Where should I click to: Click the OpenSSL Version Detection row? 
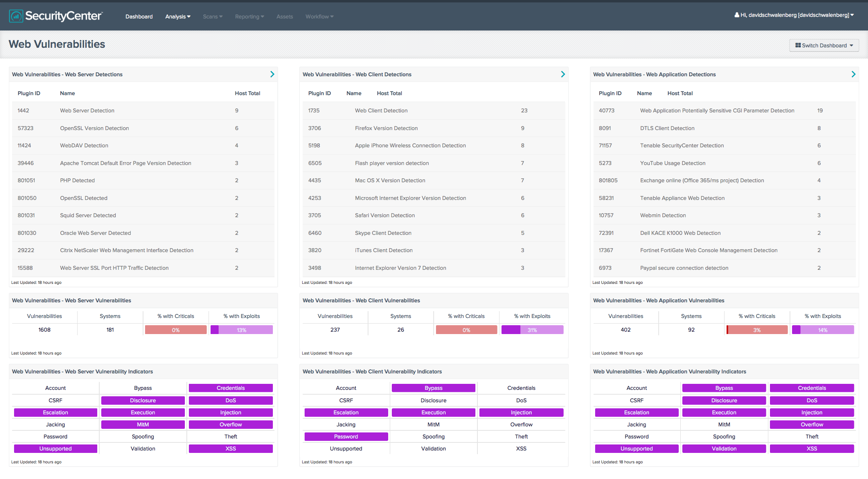tap(143, 128)
